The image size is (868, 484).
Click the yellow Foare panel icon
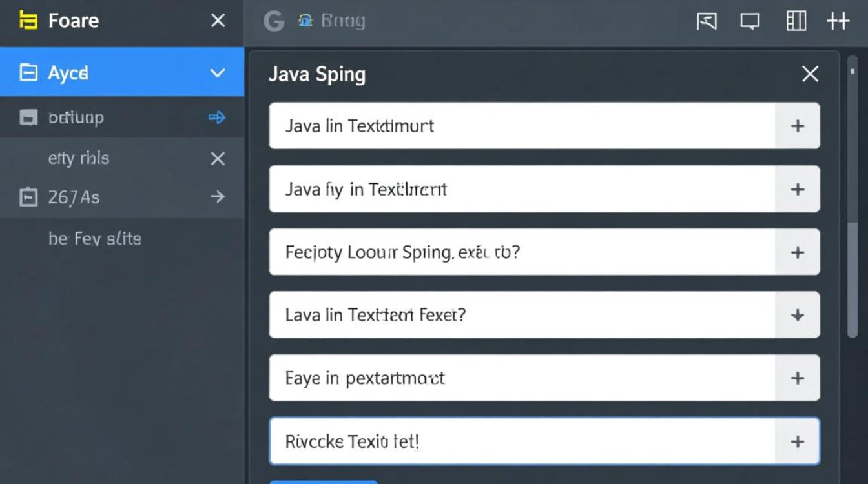[26, 21]
